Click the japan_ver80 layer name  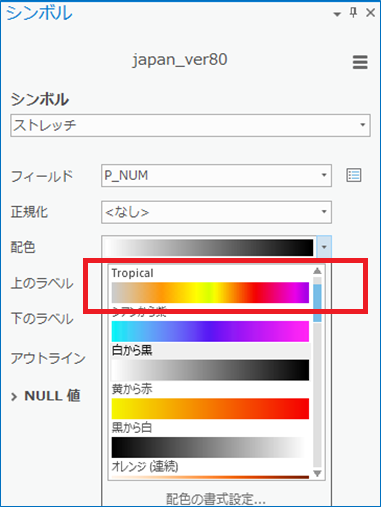(x=180, y=60)
